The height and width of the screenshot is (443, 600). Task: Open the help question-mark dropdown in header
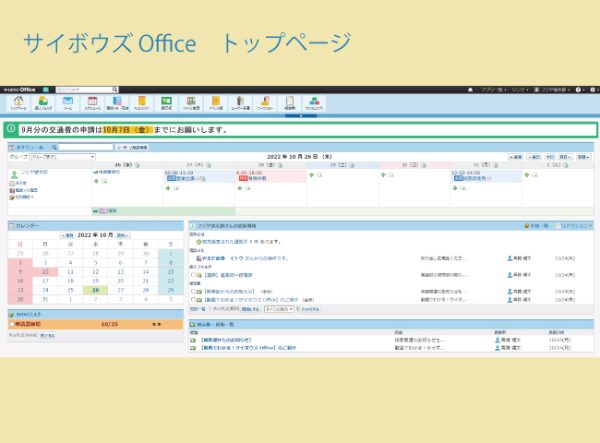pos(579,90)
